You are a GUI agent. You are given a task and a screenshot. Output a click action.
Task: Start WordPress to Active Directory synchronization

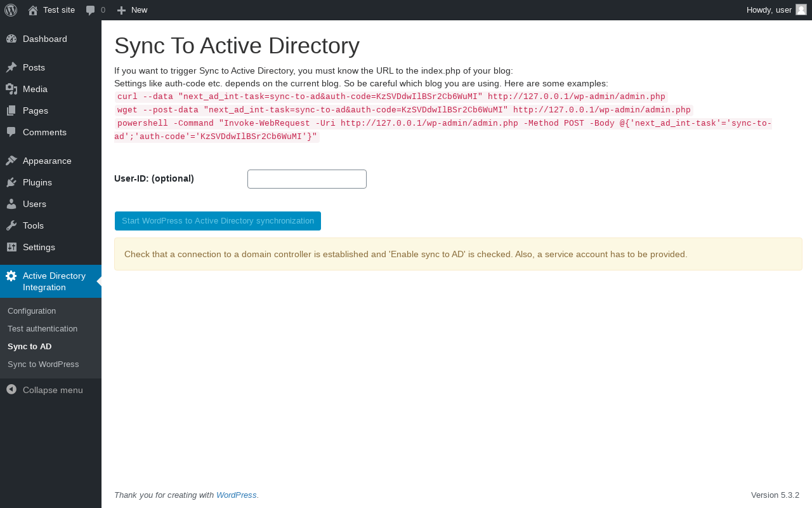pyautogui.click(x=218, y=221)
